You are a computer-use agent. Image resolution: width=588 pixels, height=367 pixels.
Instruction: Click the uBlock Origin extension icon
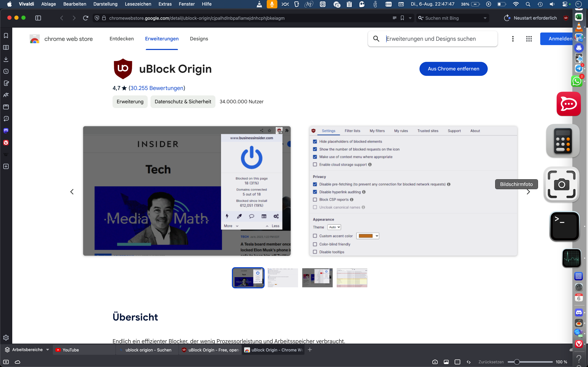[x=566, y=18]
